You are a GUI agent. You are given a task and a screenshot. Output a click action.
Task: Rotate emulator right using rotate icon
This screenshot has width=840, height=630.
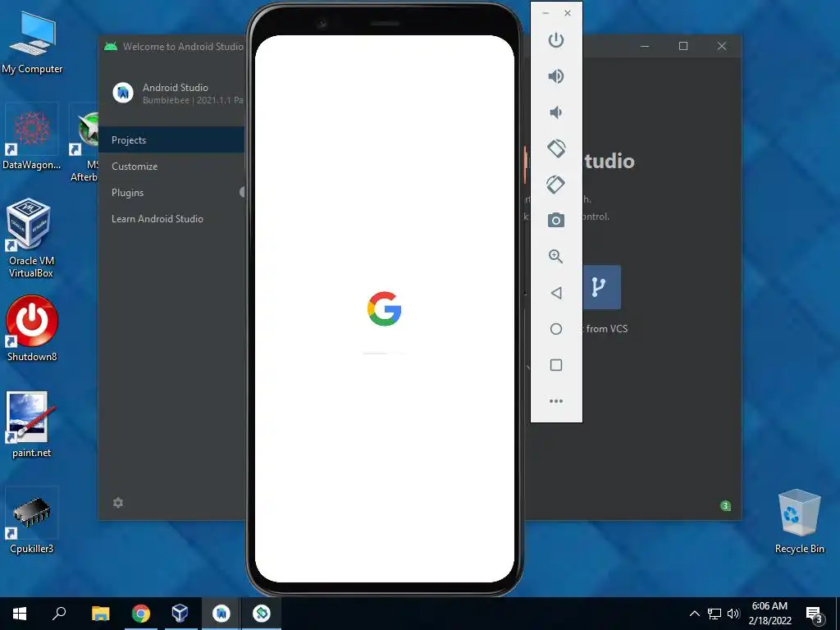(556, 185)
